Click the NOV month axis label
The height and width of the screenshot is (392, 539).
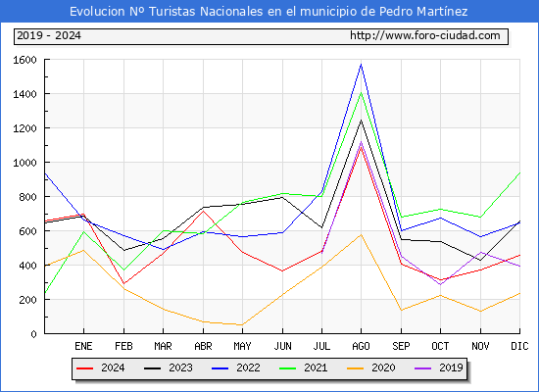[x=480, y=346]
